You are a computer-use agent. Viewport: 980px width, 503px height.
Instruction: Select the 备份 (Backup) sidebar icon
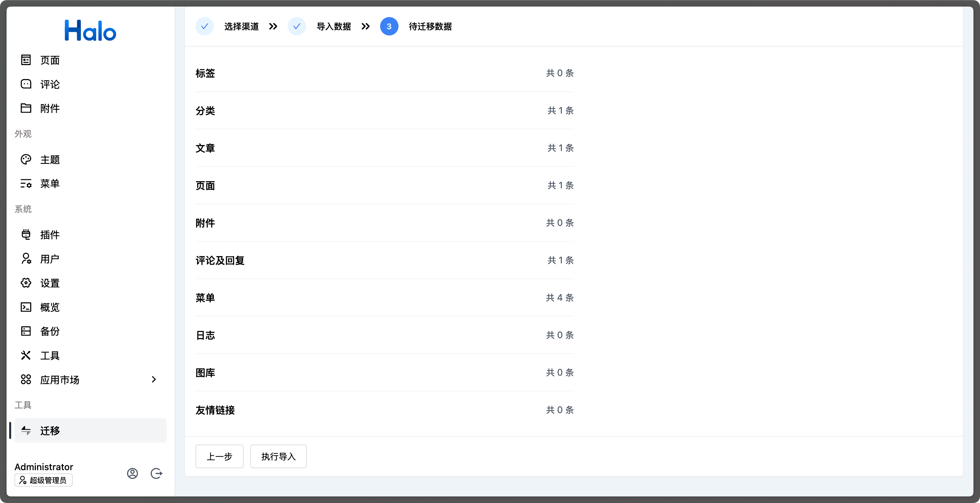pyautogui.click(x=26, y=331)
